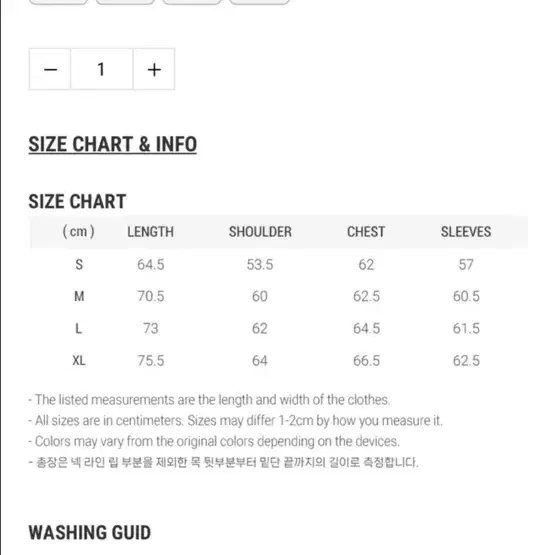Viewport: 555px width, 555px height.
Task: Select the SLEEVES column header
Action: pos(466,232)
